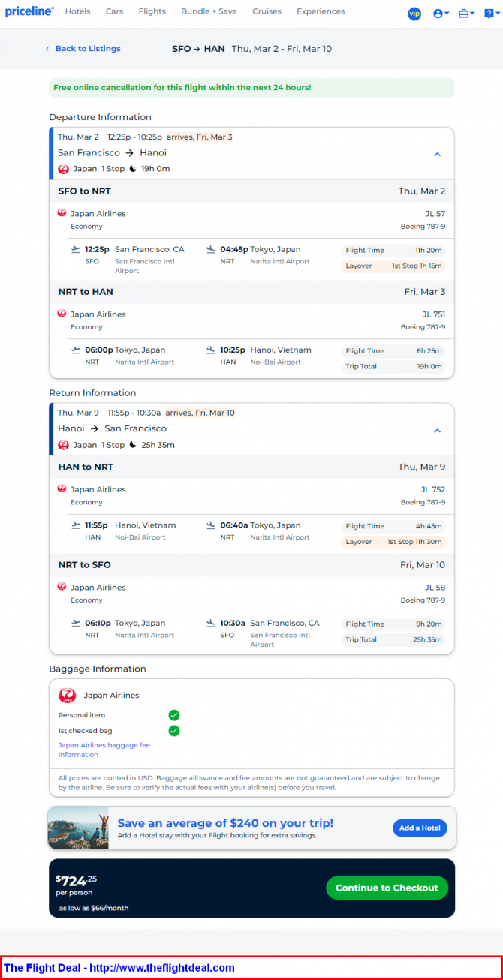The height and width of the screenshot is (980, 503).
Task: Click the departure plane icon beside 12:25p San Francisco
Action: point(75,249)
